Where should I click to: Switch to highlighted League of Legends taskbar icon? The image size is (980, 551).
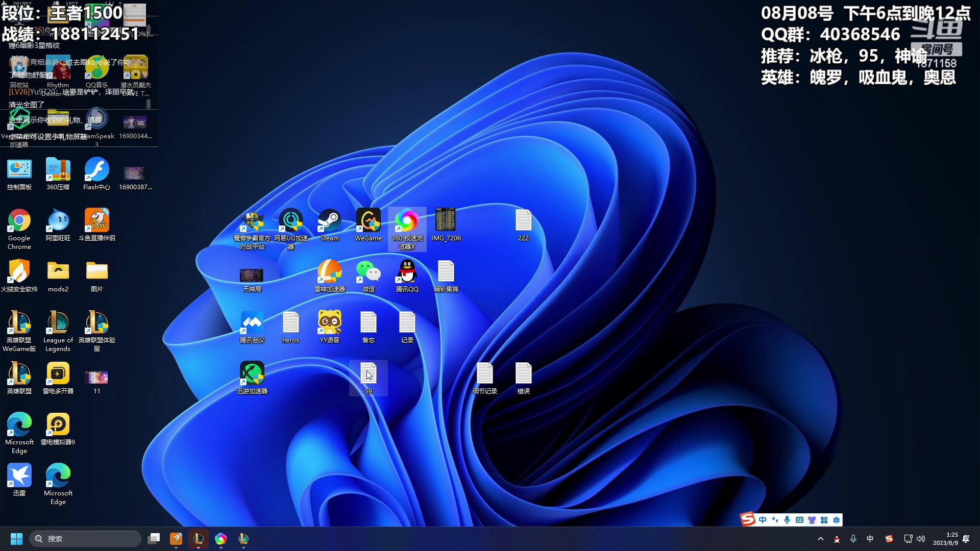pos(199,539)
